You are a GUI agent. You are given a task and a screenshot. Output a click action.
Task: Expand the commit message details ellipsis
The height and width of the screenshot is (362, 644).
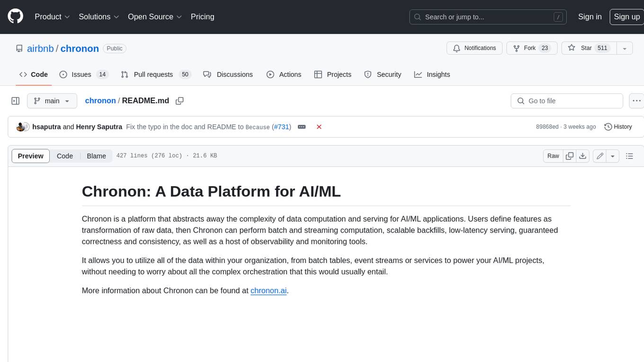pos(302,127)
